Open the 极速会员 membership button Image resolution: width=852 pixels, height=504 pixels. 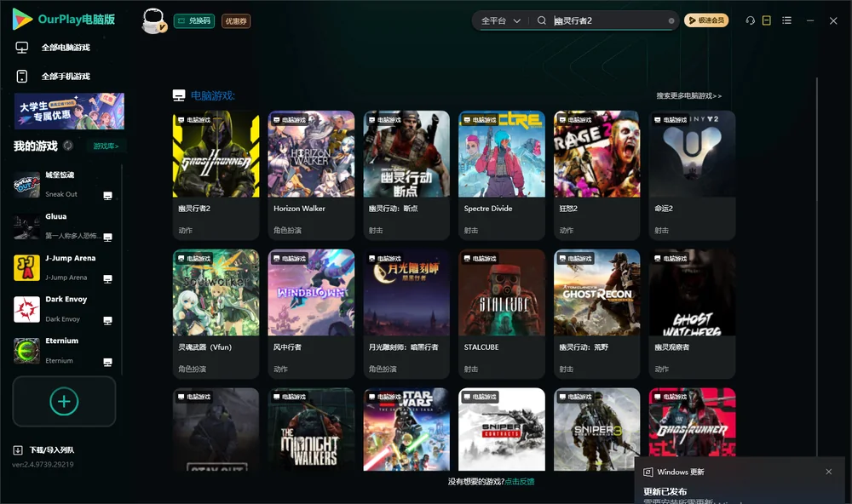[706, 20]
